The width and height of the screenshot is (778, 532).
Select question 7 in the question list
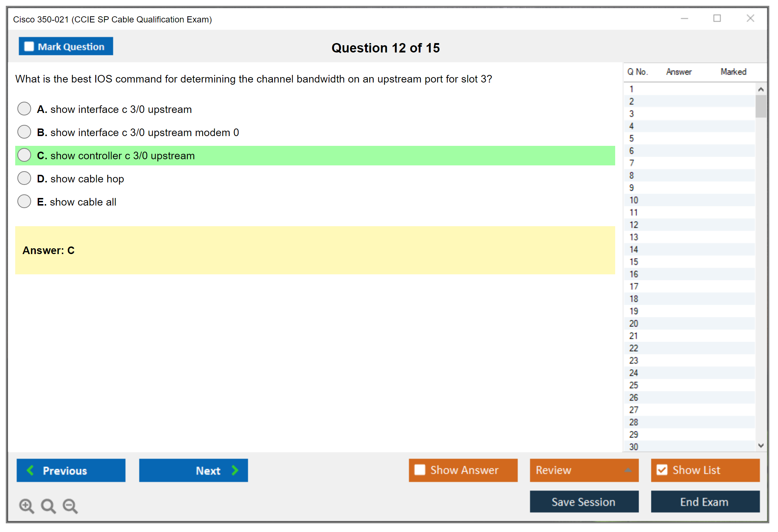pyautogui.click(x=631, y=163)
